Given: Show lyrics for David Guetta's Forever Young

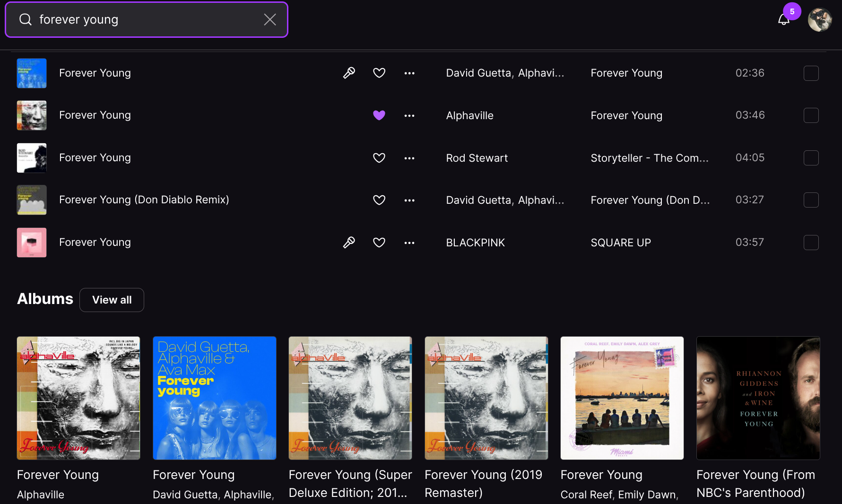Looking at the screenshot, I should 349,73.
